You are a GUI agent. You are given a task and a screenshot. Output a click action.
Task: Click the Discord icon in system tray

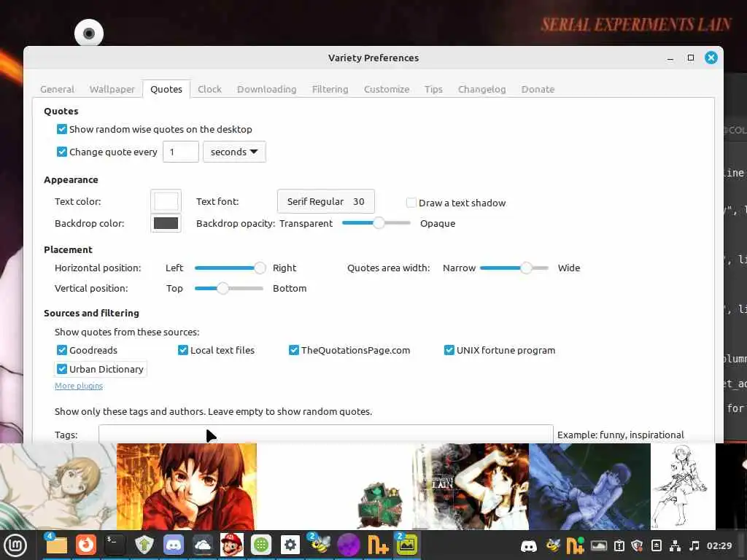coord(529,545)
